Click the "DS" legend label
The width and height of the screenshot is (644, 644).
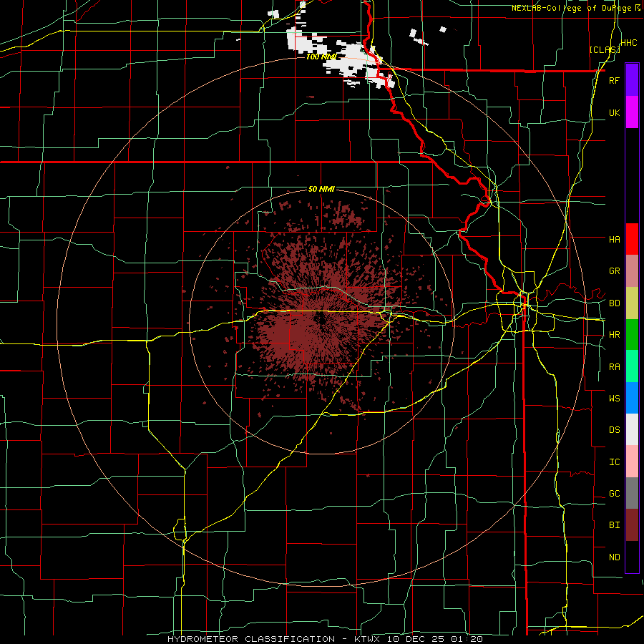coord(614,429)
